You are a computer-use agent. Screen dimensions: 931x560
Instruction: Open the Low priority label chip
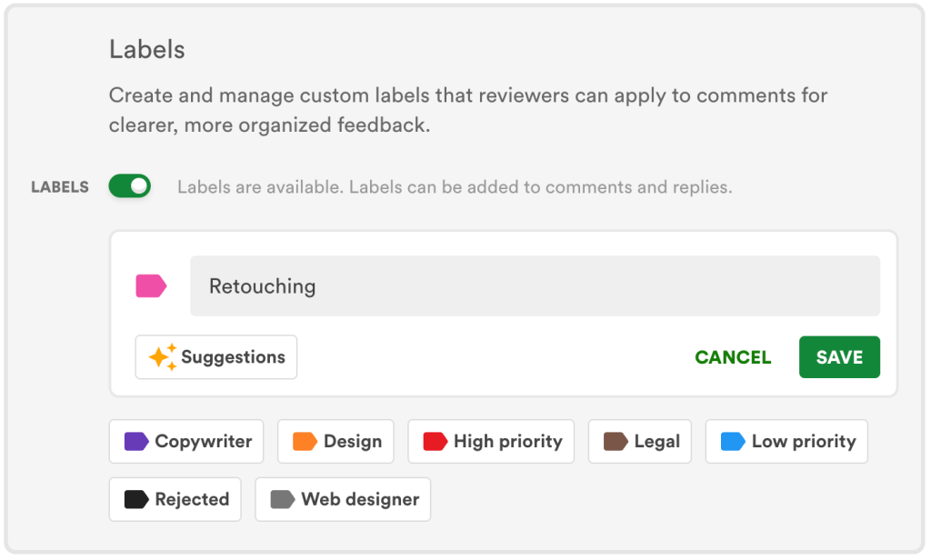(786, 441)
